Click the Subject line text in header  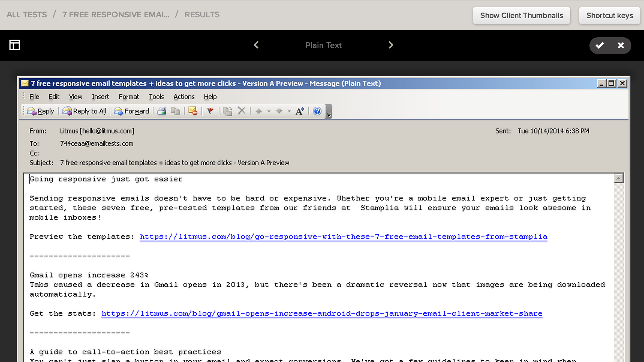[x=174, y=163]
